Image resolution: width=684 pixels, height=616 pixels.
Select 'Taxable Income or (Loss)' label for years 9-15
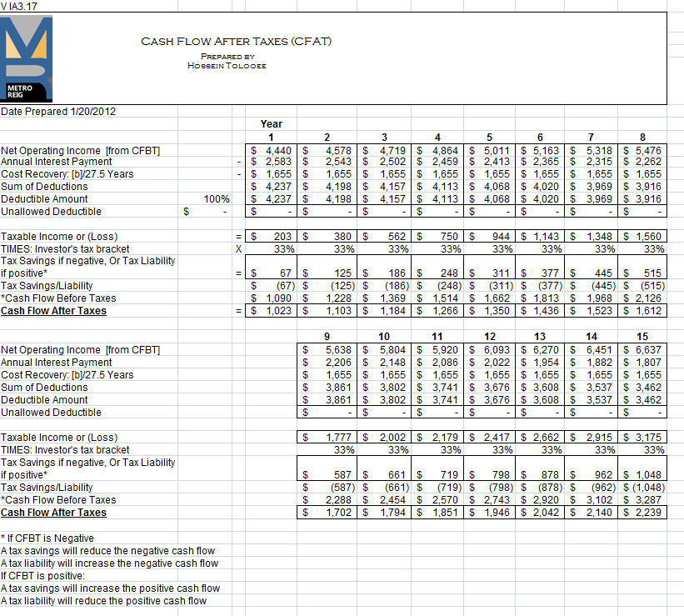59,438
